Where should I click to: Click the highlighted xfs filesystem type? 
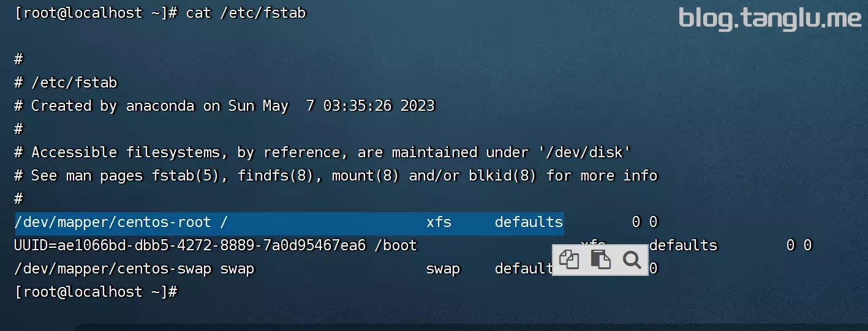439,222
